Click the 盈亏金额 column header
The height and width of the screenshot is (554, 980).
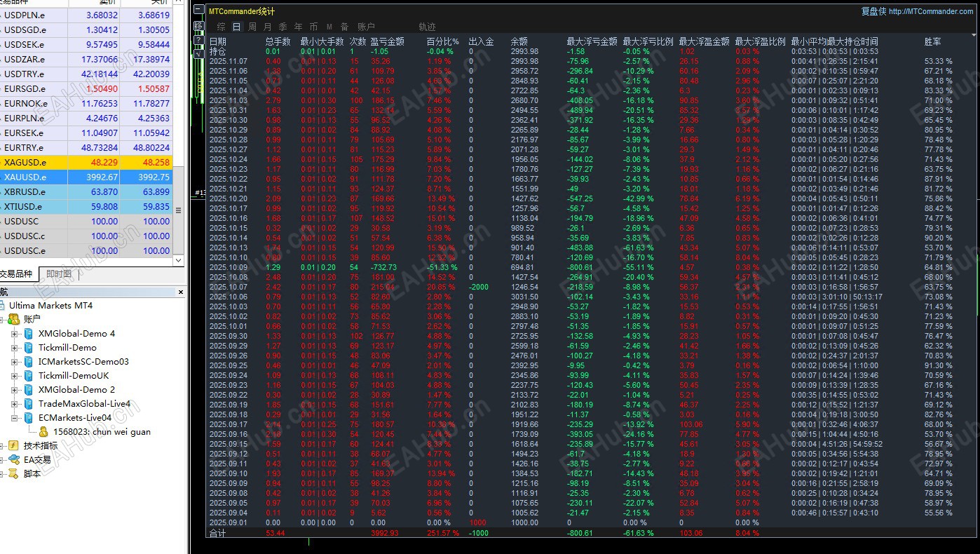tap(387, 41)
